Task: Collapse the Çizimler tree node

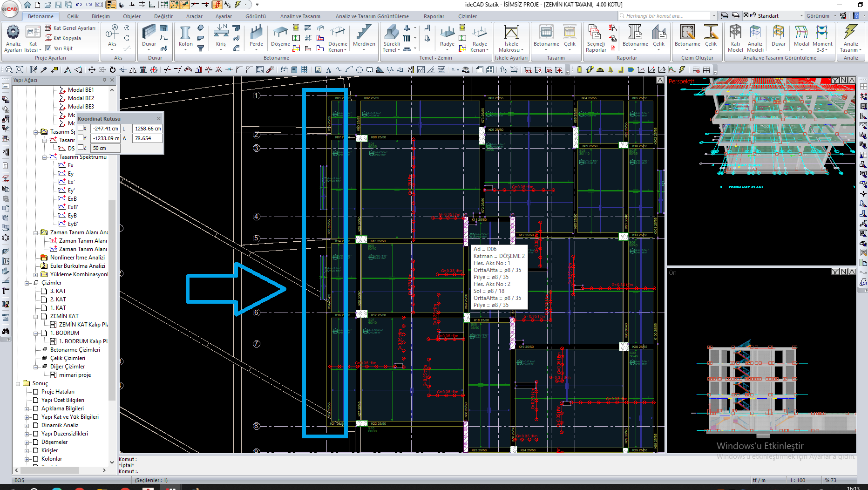Action: [27, 283]
